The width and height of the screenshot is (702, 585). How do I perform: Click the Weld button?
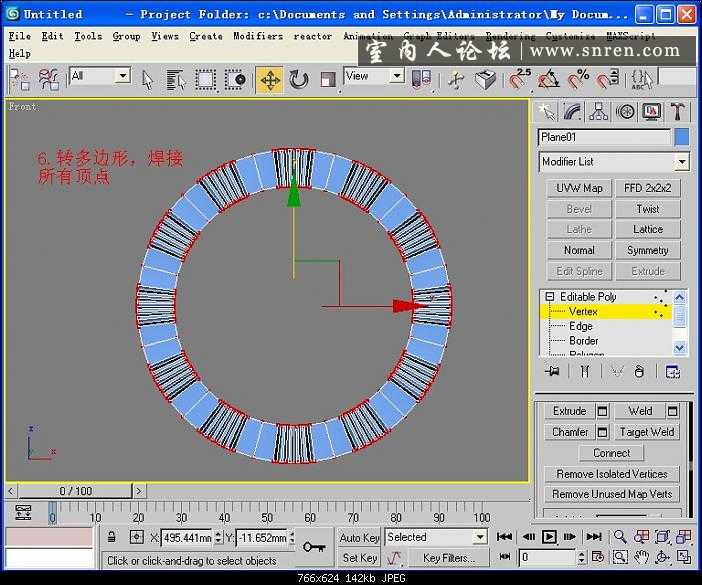pyautogui.click(x=640, y=411)
